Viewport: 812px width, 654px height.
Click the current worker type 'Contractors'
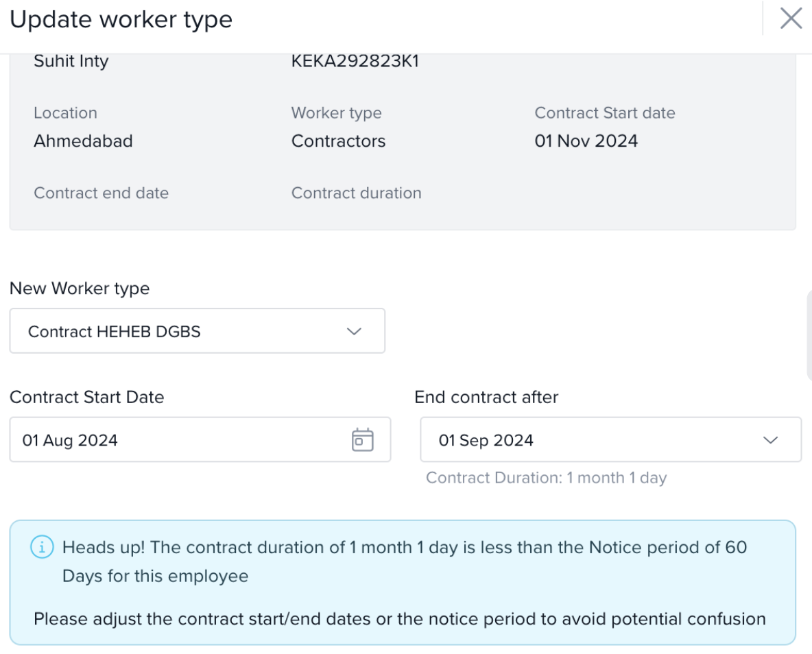[338, 141]
